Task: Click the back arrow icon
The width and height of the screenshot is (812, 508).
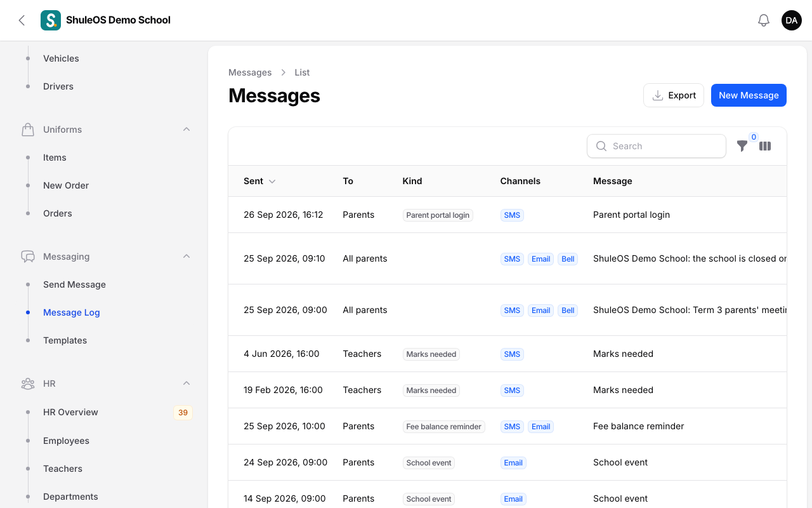Action: 22,20
